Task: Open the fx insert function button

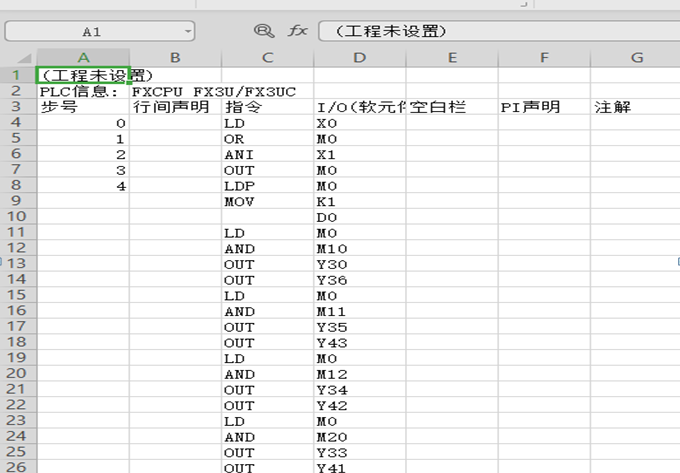Action: click(298, 31)
